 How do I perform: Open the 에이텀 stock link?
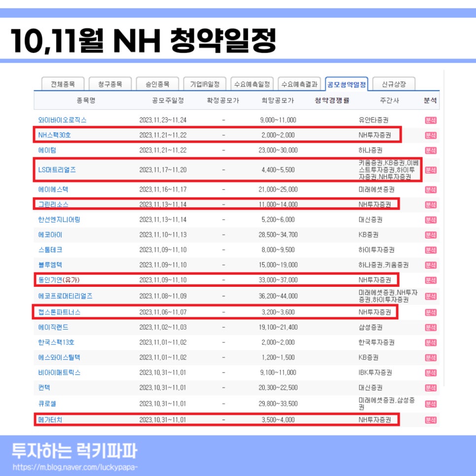click(47, 150)
